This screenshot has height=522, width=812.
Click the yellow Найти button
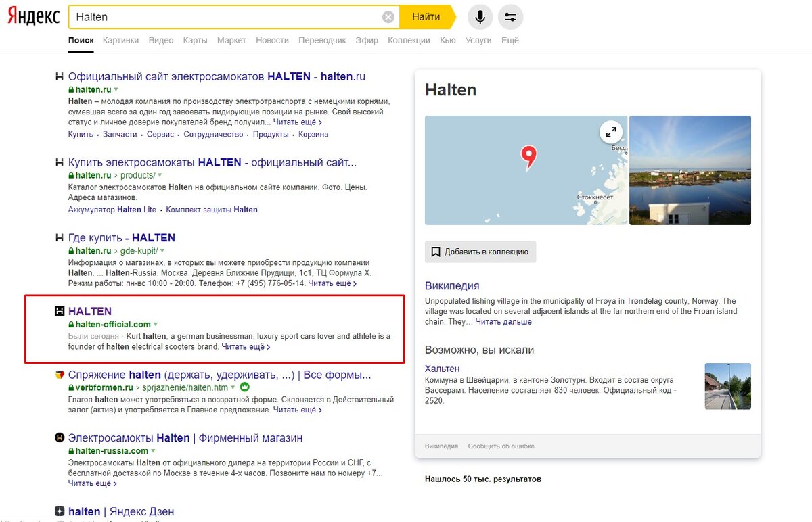pos(427,17)
